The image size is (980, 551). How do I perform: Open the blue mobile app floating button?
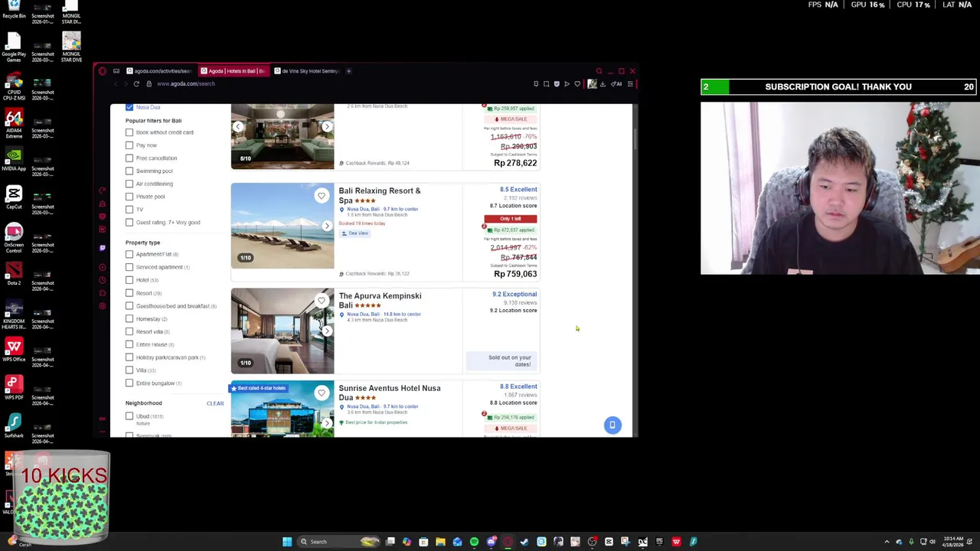(x=612, y=425)
